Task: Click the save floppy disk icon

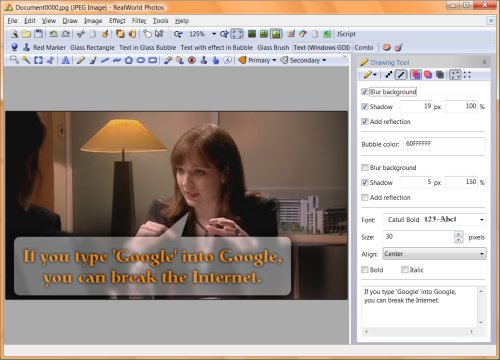Action: point(38,34)
